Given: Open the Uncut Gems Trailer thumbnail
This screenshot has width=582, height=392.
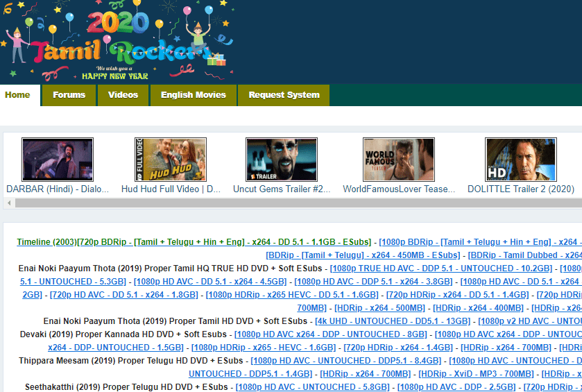Looking at the screenshot, I should click(282, 160).
